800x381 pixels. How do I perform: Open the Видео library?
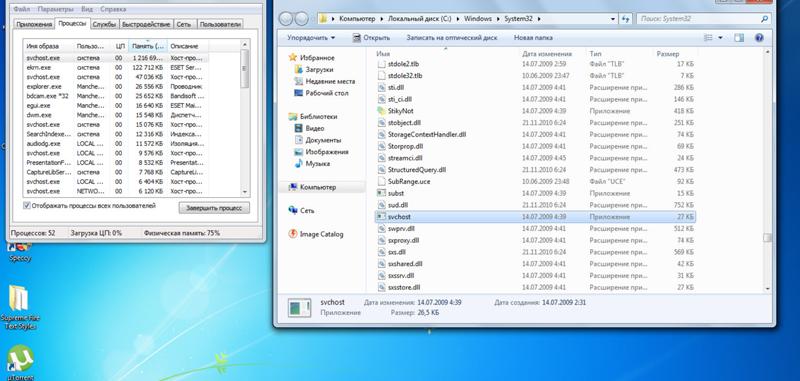[x=310, y=128]
